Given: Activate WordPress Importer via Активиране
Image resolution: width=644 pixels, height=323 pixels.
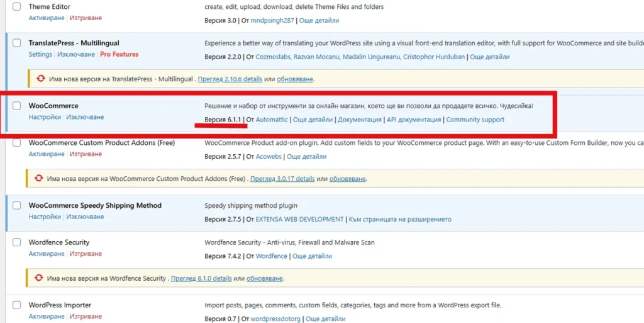Looking at the screenshot, I should tap(47, 317).
